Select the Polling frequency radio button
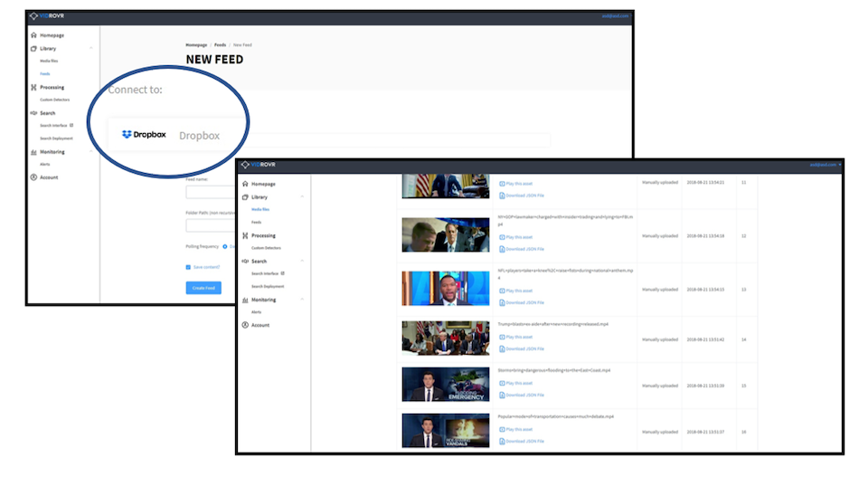 click(x=225, y=246)
